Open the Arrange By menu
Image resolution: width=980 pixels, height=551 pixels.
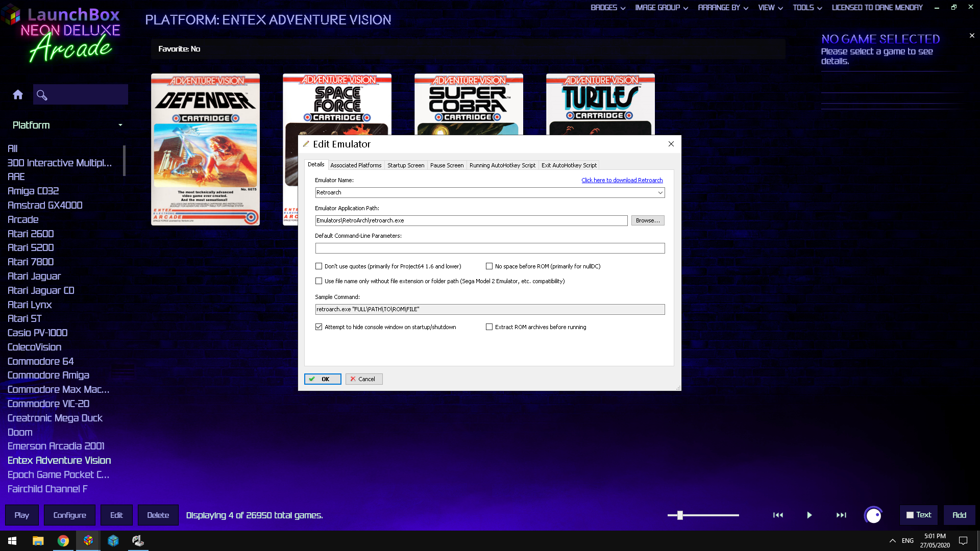pyautogui.click(x=723, y=8)
